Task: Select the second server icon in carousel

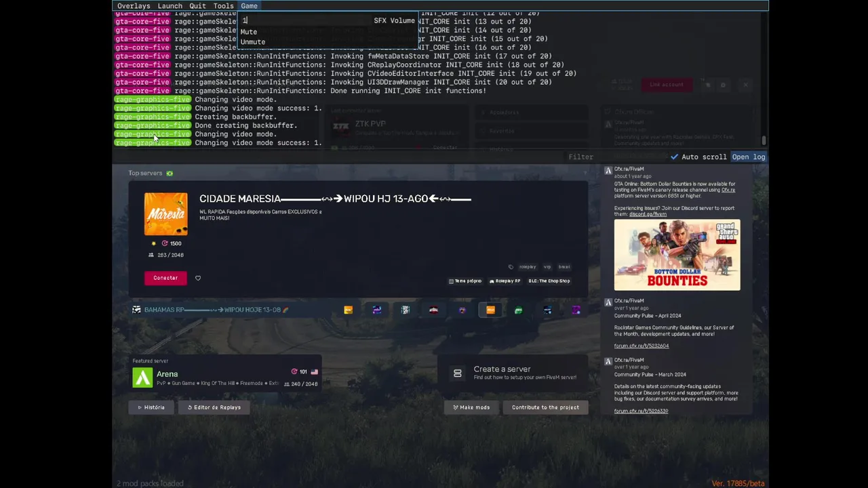Action: pos(376,310)
